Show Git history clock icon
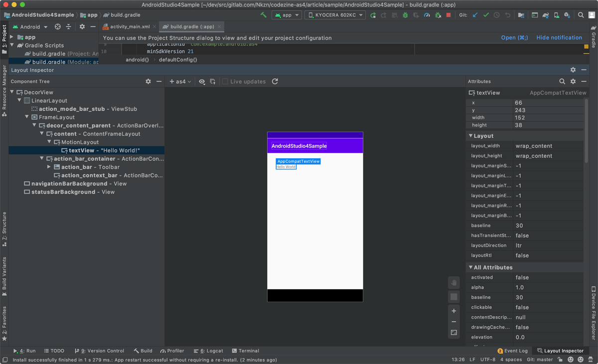Image resolution: width=598 pixels, height=364 pixels. [x=497, y=15]
